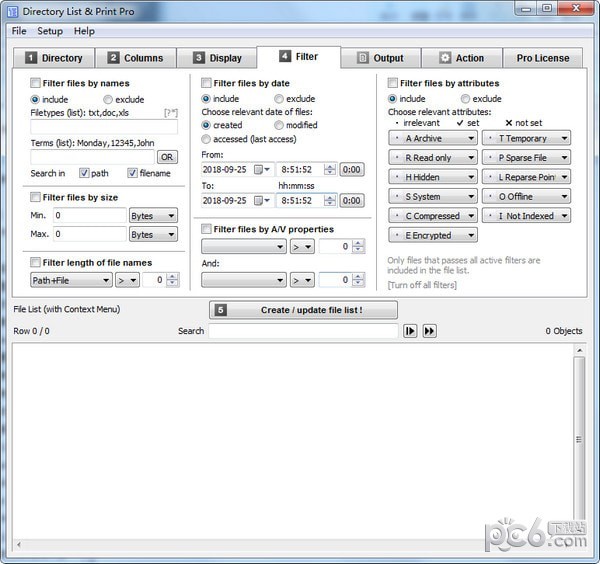
Task: Adjust the To time spinner arrows
Action: 330,200
